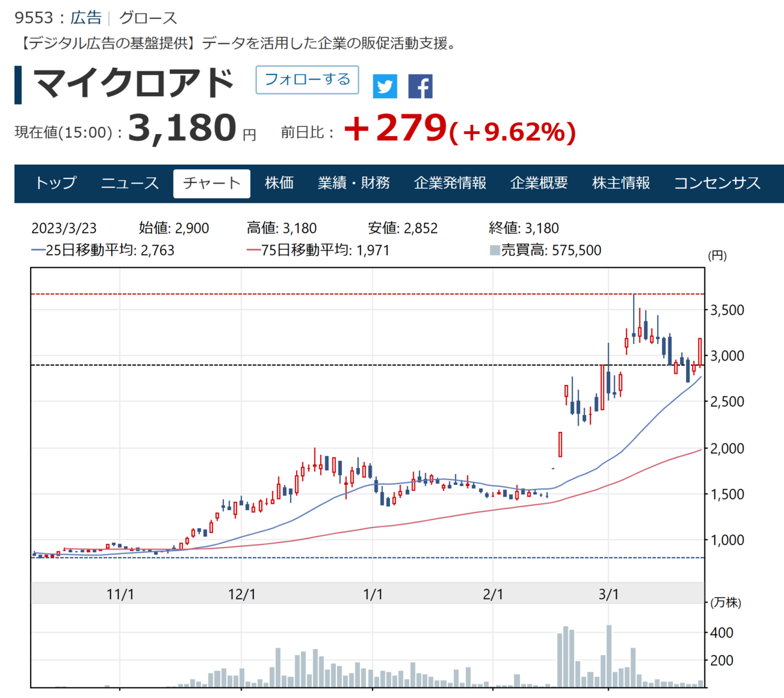This screenshot has height=698, width=784.
Task: Click the グロース market label
Action: click(148, 18)
